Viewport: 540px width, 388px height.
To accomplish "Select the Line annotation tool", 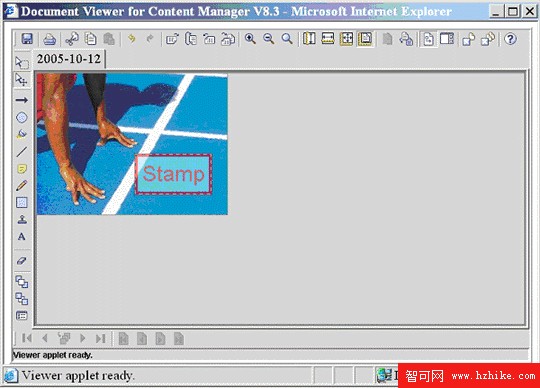I will (21, 151).
